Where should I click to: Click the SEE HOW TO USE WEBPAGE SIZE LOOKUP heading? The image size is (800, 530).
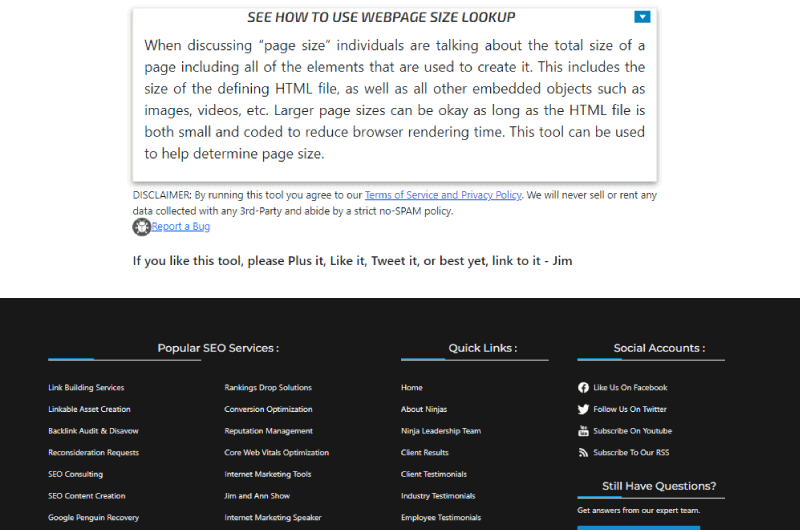coord(381,17)
